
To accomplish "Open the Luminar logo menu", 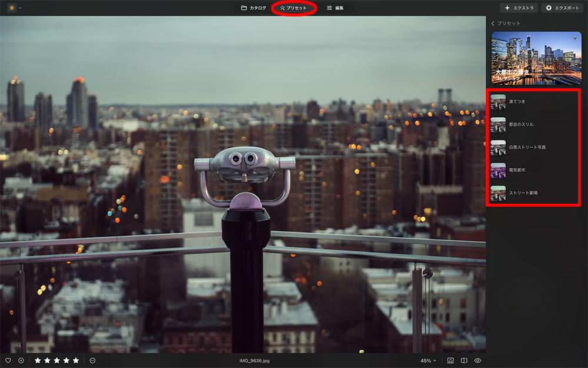I will coord(12,8).
